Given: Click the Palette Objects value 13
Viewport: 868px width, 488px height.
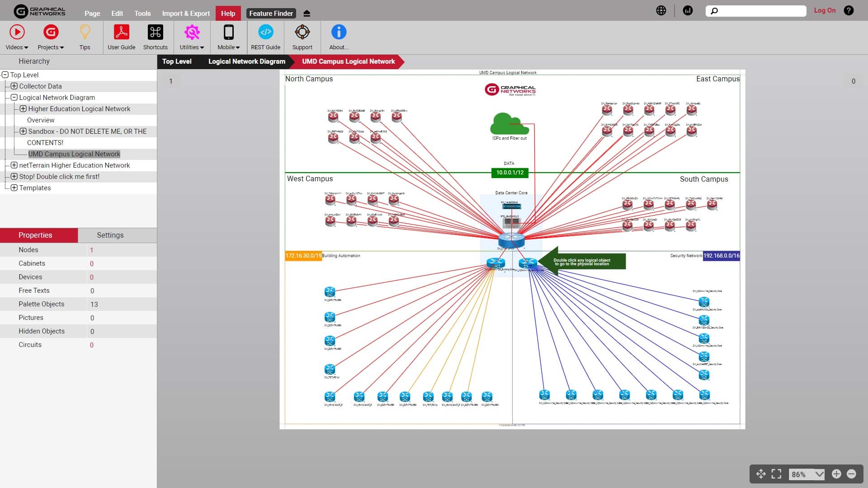Looking at the screenshot, I should (x=94, y=304).
